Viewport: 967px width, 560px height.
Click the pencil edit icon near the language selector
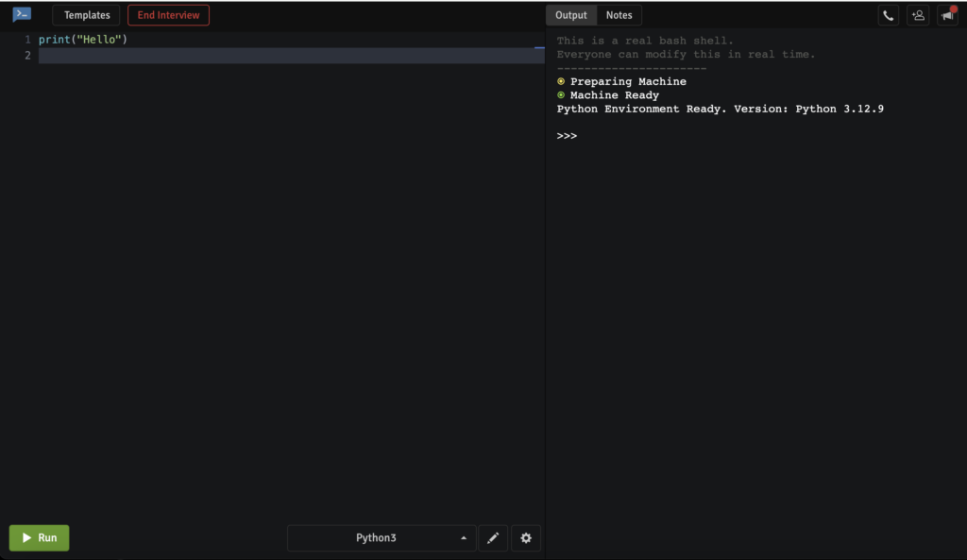click(493, 537)
